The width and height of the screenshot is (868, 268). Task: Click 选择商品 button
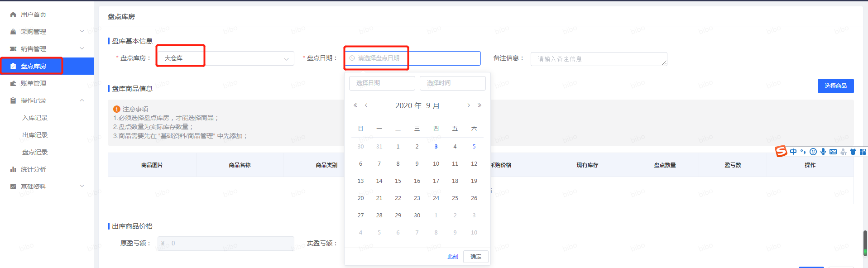835,86
